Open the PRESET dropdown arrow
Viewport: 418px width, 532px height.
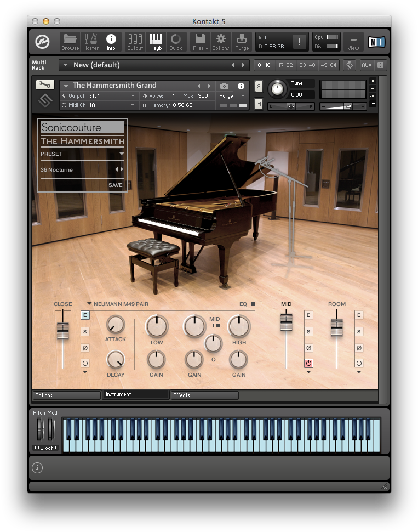(x=122, y=154)
